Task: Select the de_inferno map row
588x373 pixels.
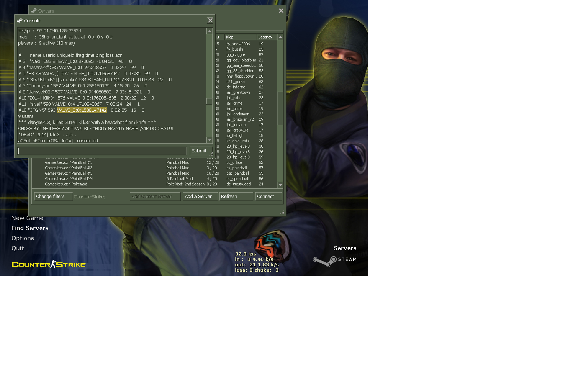Action: click(245, 87)
